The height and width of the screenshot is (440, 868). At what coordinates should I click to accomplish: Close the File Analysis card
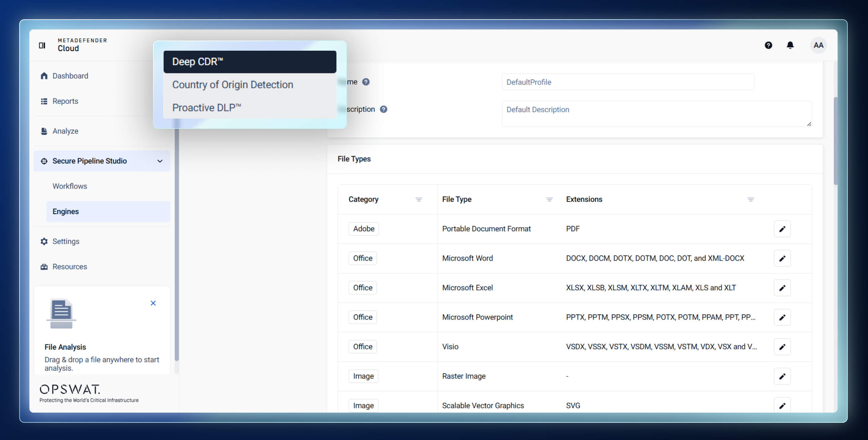click(153, 303)
